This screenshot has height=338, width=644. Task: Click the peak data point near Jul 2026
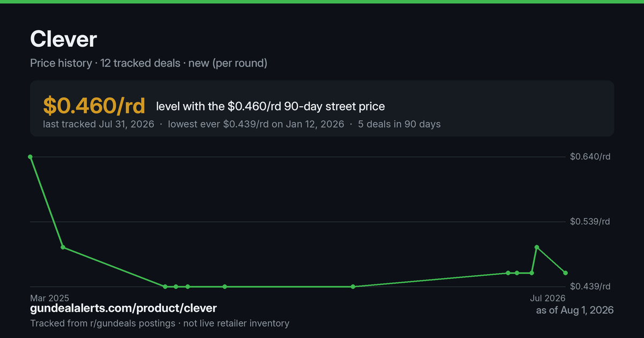pos(537,247)
